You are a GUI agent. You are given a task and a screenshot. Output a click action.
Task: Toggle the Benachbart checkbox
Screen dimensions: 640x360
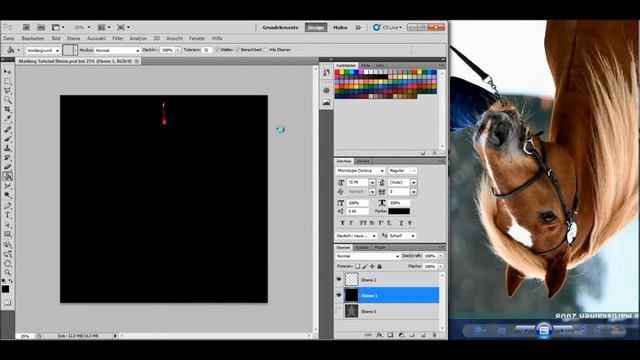coord(238,50)
